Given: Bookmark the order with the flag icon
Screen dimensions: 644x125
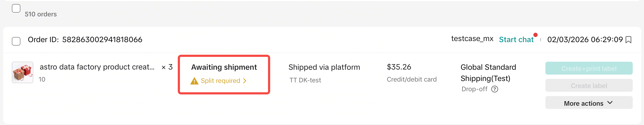Looking at the screenshot, I should point(628,40).
